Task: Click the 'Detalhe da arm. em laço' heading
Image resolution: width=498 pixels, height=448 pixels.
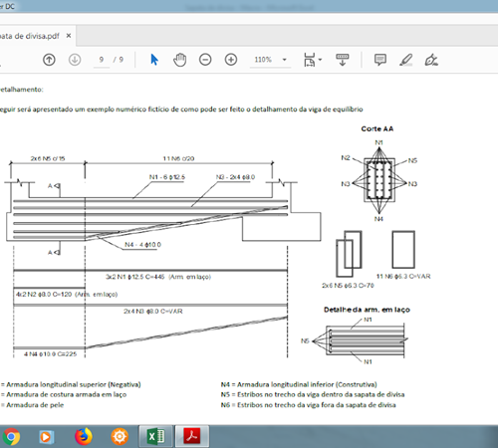Action: click(367, 310)
